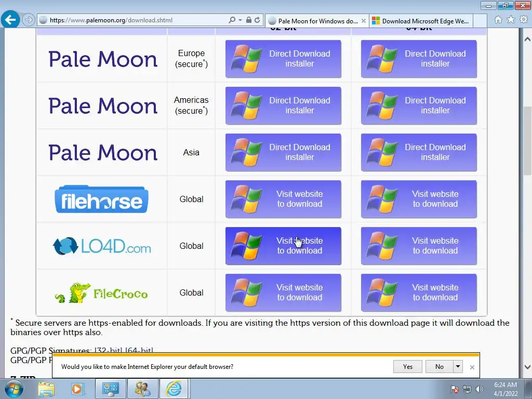Click the network tray icon
Screen dimensions: 532x399
467,389
